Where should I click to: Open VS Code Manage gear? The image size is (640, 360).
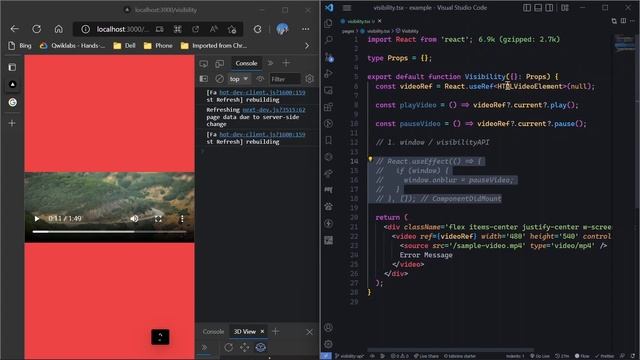click(x=329, y=344)
